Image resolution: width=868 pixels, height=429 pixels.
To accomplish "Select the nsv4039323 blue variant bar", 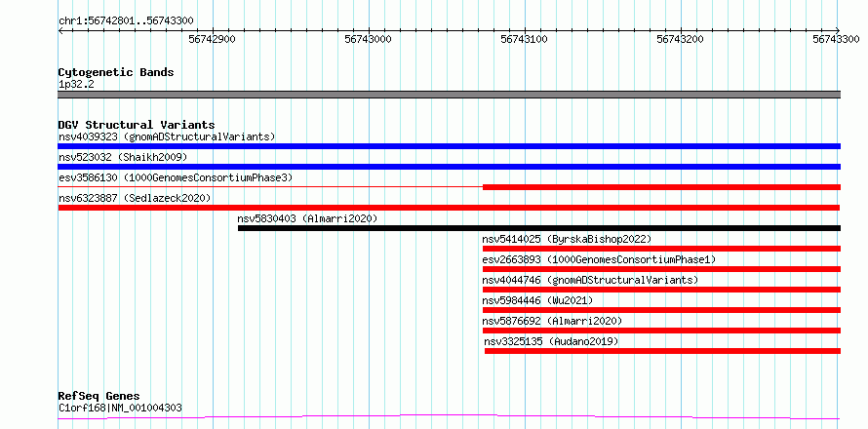I will [x=449, y=146].
